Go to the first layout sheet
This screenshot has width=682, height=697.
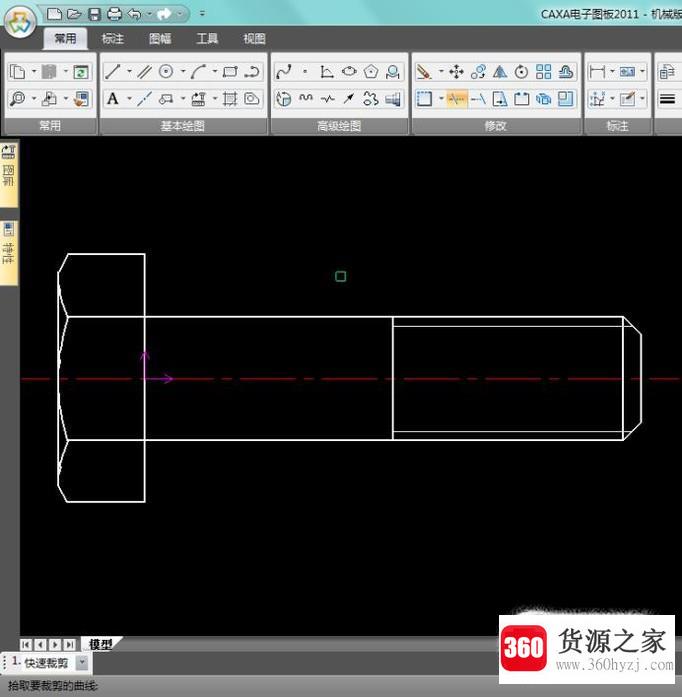coord(26,644)
